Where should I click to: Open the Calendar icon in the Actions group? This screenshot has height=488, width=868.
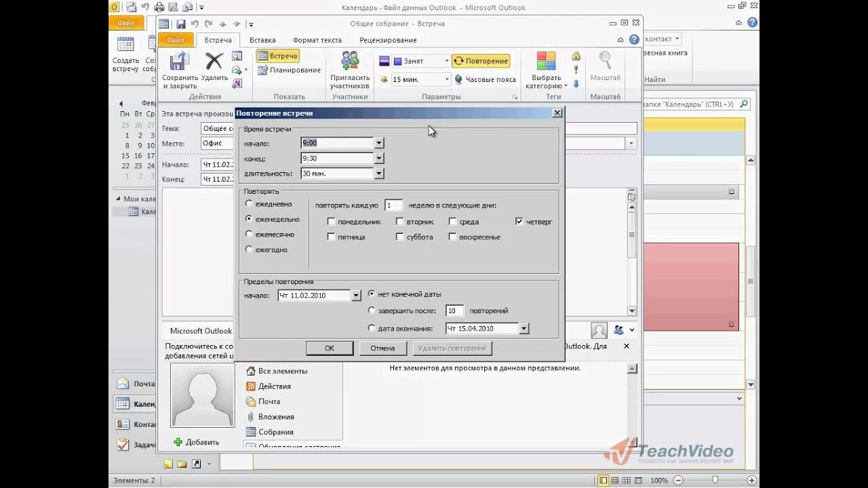point(237,56)
